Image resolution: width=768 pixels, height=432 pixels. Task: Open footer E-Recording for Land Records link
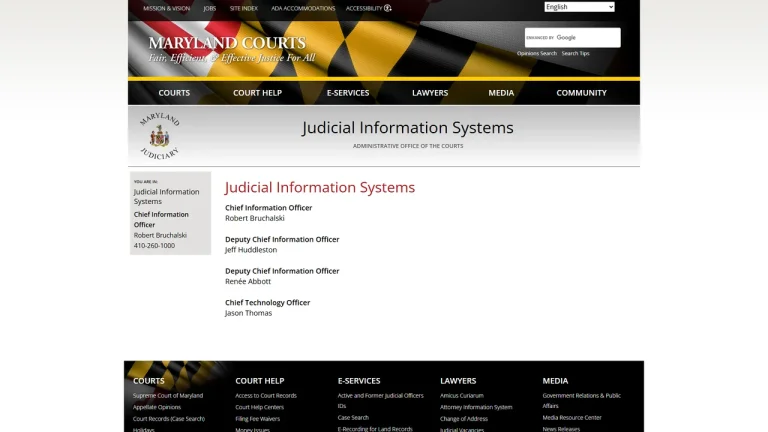point(375,429)
